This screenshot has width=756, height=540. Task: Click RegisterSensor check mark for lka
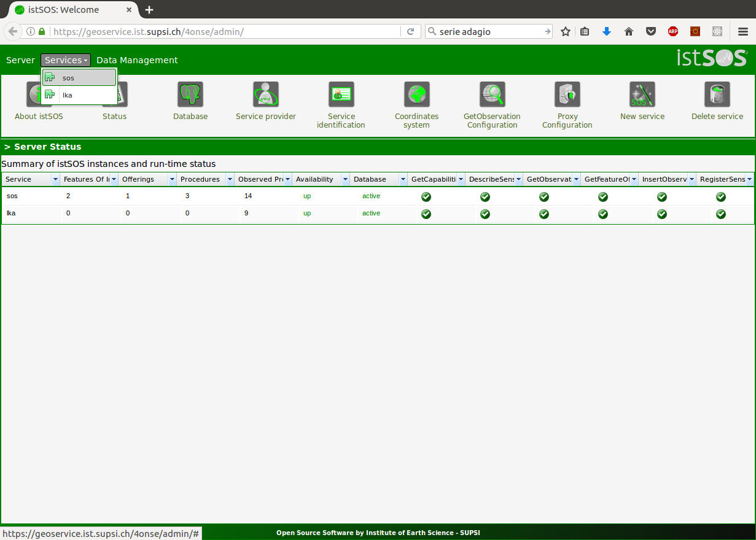(721, 214)
